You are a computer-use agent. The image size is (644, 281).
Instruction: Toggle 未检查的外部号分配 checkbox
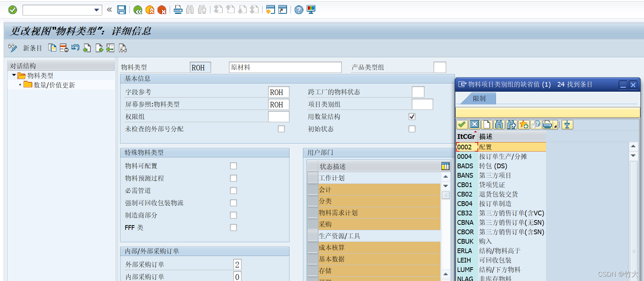point(281,129)
